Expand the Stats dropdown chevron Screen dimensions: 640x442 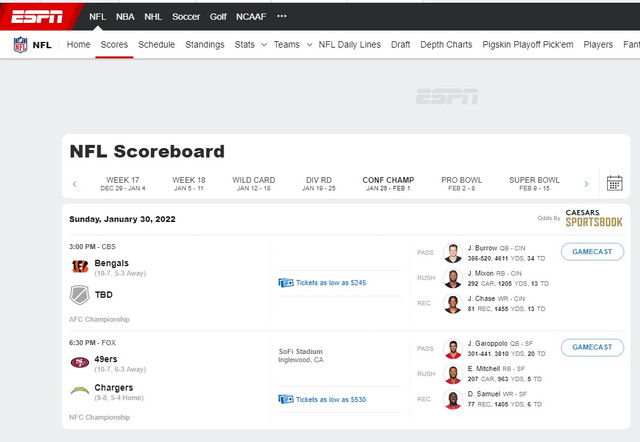264,44
